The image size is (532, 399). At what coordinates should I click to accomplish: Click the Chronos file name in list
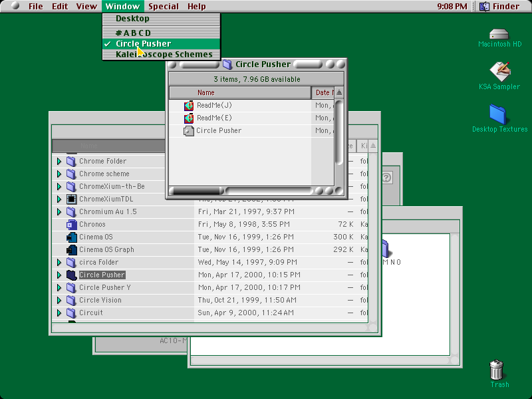92,224
